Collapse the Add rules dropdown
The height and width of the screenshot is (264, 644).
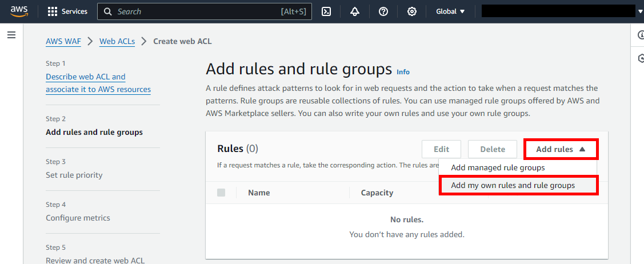point(561,149)
